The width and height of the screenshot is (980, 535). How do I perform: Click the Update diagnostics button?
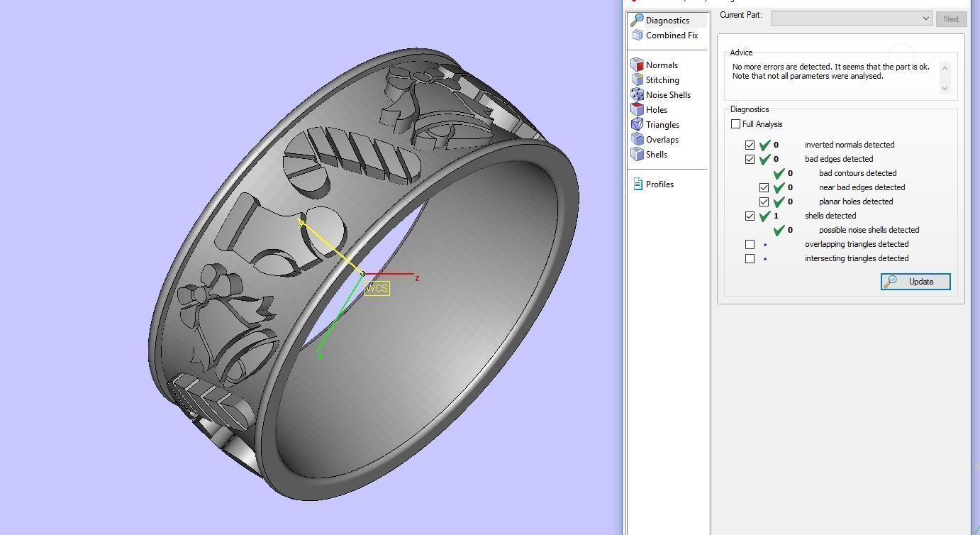coord(915,282)
